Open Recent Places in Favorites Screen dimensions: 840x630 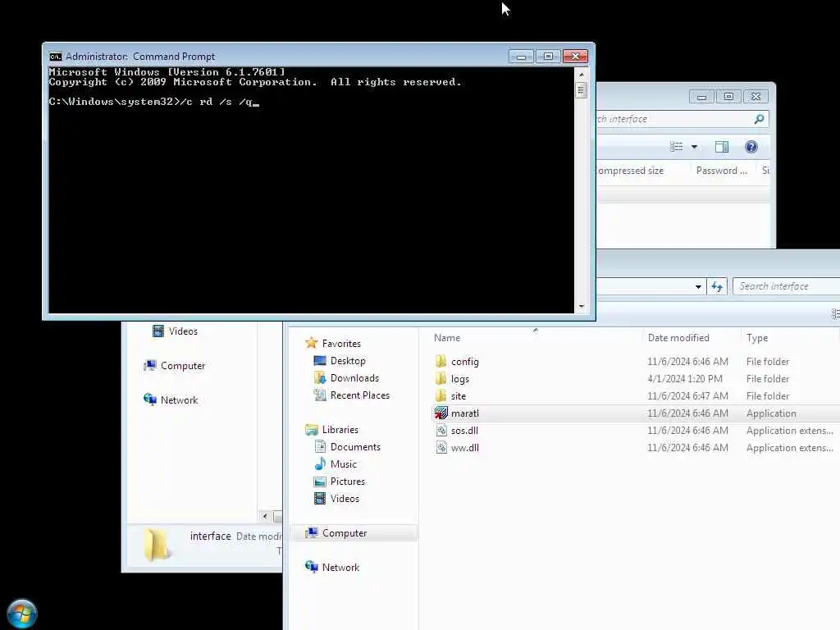(359, 395)
